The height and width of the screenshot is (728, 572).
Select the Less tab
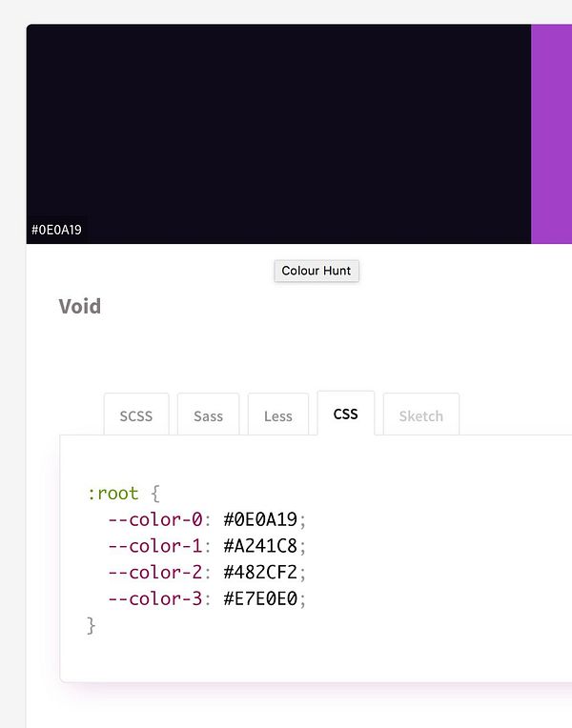click(278, 415)
